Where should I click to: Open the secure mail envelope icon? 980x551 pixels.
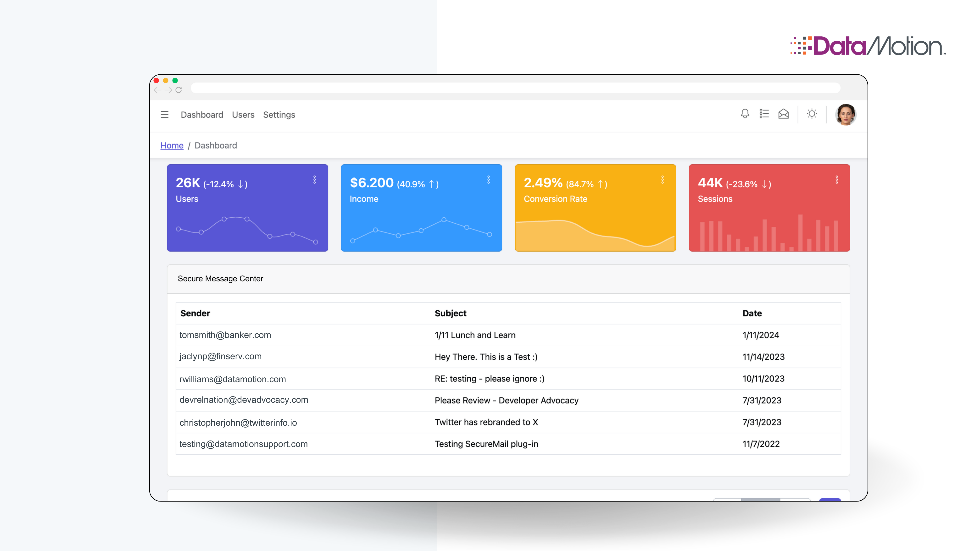click(783, 114)
